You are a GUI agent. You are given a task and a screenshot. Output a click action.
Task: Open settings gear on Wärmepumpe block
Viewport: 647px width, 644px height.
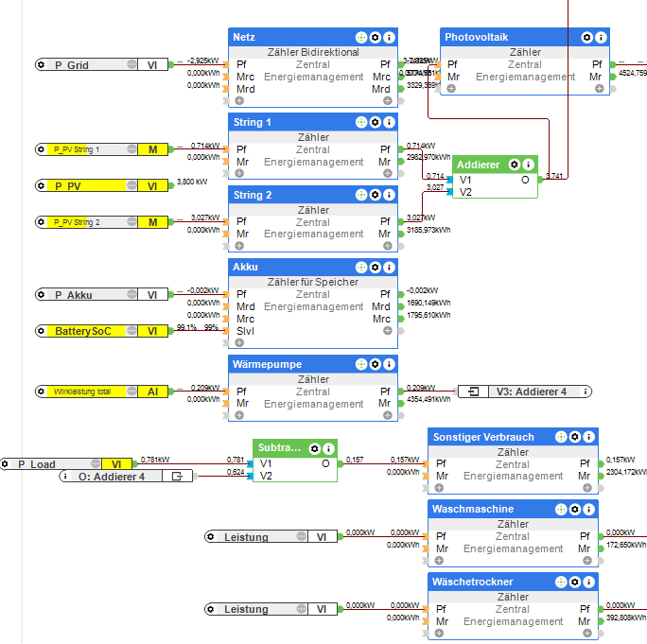(376, 364)
